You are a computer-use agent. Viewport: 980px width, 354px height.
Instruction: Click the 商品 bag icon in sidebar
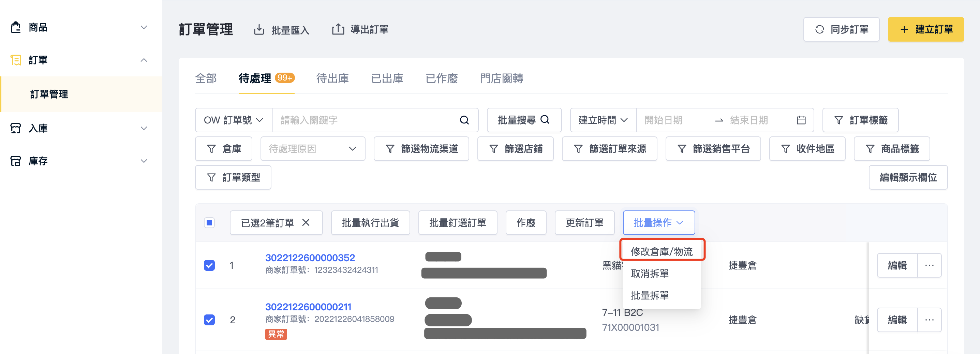coord(16,27)
